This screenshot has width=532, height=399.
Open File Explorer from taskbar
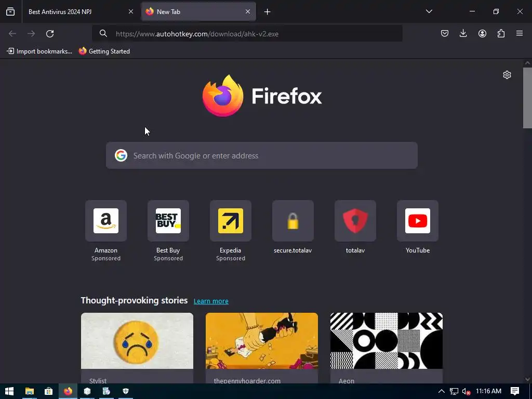click(x=30, y=391)
